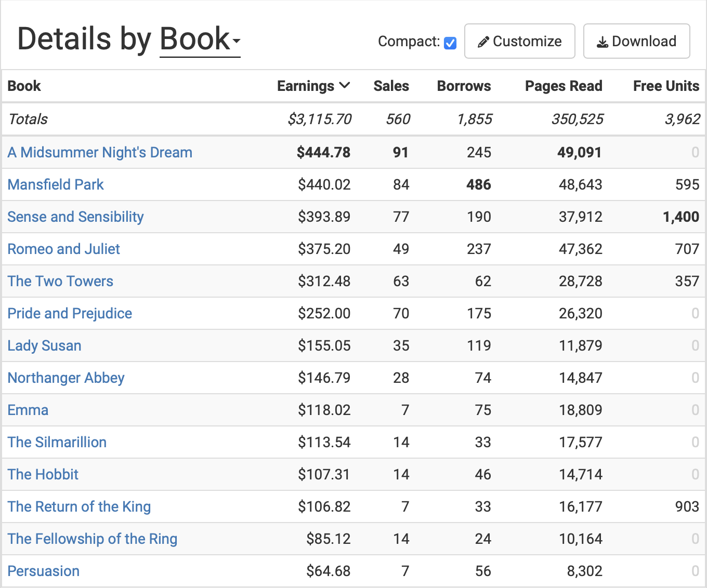Image resolution: width=707 pixels, height=588 pixels.
Task: Select the $146.79 earnings cell
Action: [324, 378]
